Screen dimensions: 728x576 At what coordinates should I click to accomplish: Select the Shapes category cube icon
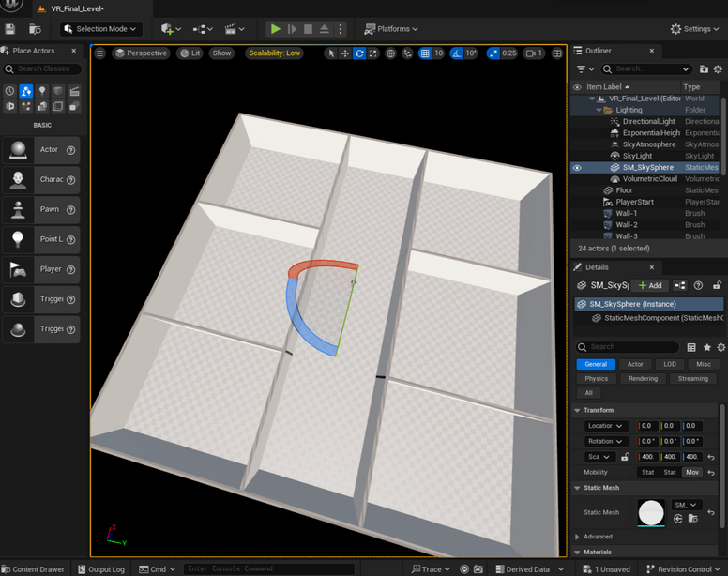pos(58,91)
